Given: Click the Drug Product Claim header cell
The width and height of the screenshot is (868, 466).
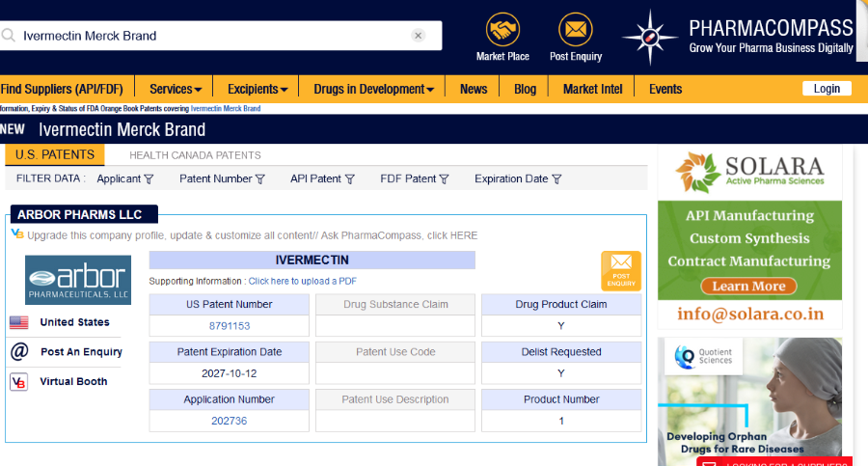Looking at the screenshot, I should pyautogui.click(x=561, y=304).
